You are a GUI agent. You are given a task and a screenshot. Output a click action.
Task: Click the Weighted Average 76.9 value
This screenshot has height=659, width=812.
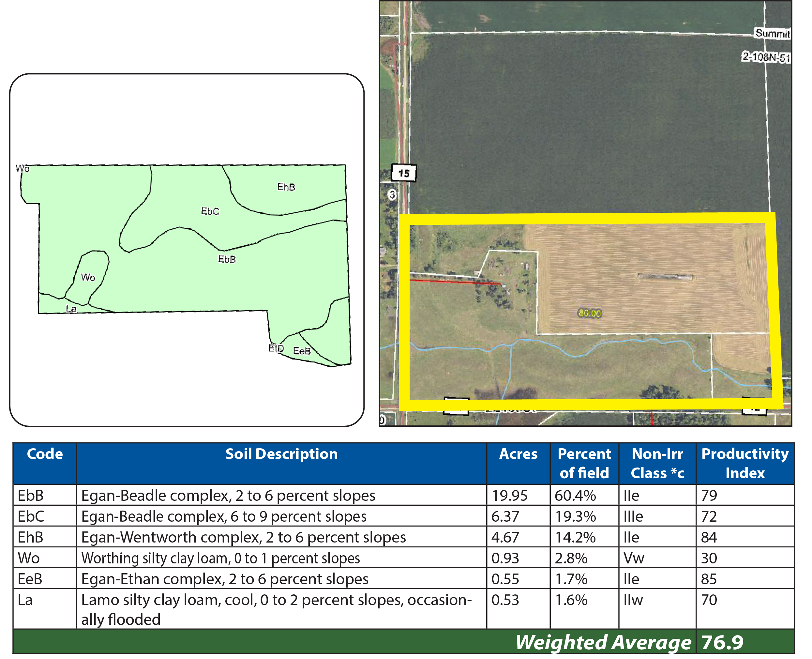click(x=722, y=642)
